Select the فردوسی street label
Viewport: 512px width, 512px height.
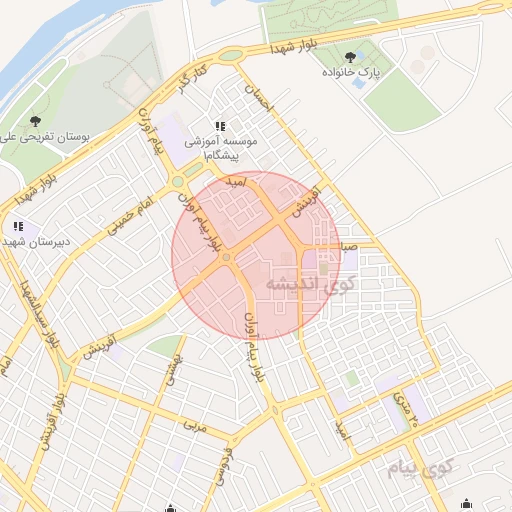tap(224, 467)
